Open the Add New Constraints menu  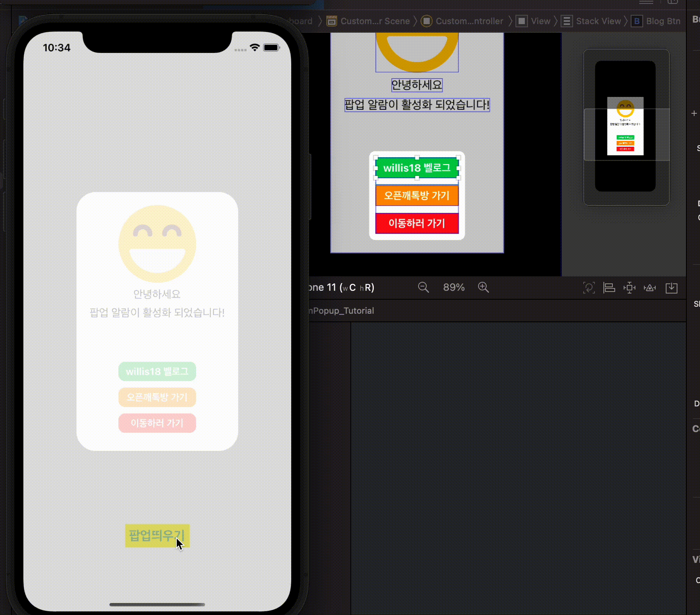[629, 288]
